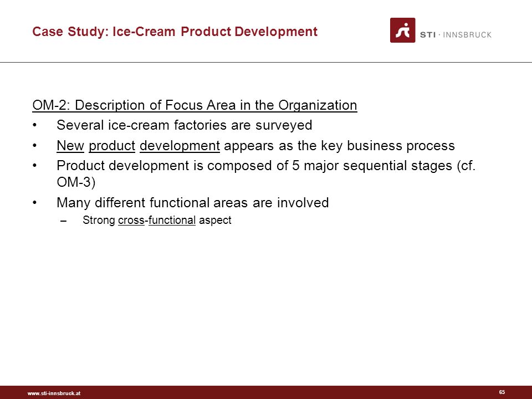
Task: Click the underlined word 'cross'
Action: [x=131, y=220]
